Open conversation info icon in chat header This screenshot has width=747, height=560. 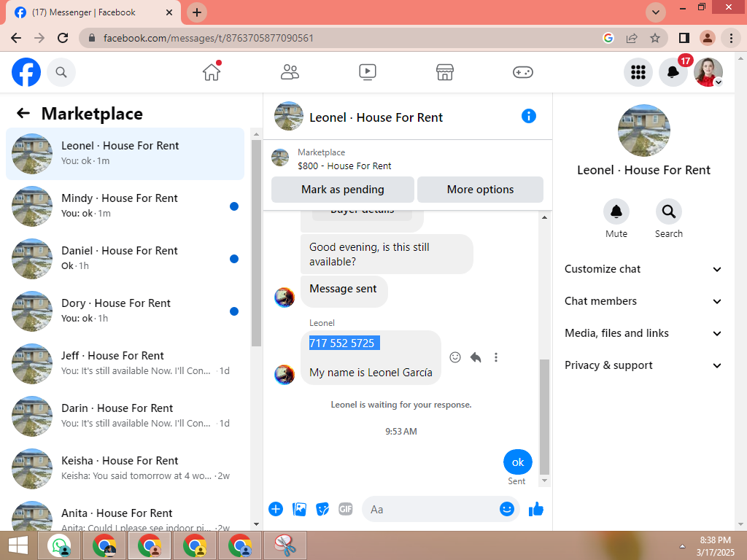point(528,116)
